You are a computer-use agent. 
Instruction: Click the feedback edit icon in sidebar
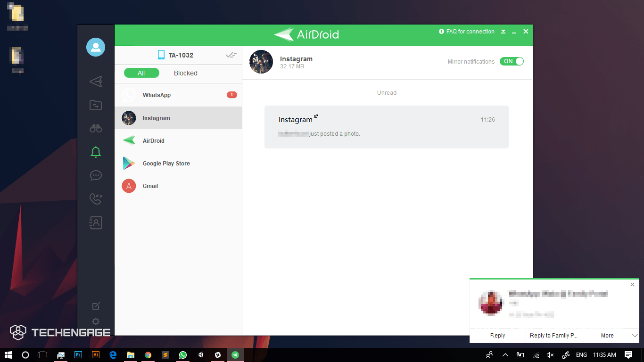(96, 306)
